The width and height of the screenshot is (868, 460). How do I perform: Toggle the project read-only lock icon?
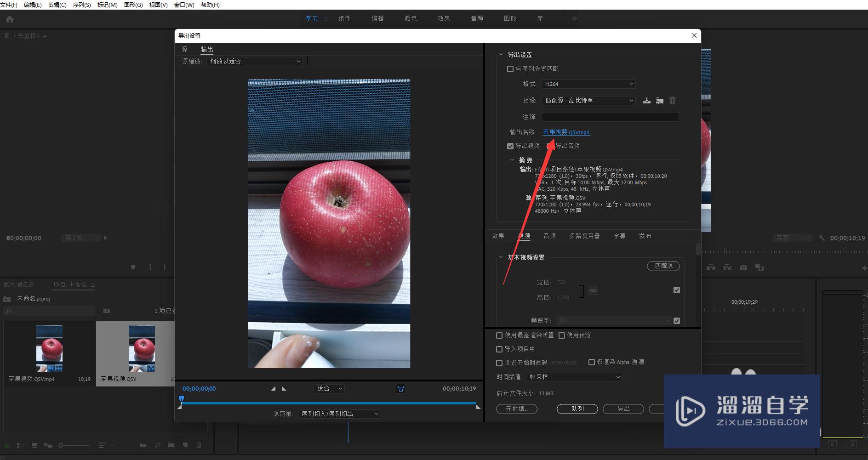coord(6,445)
